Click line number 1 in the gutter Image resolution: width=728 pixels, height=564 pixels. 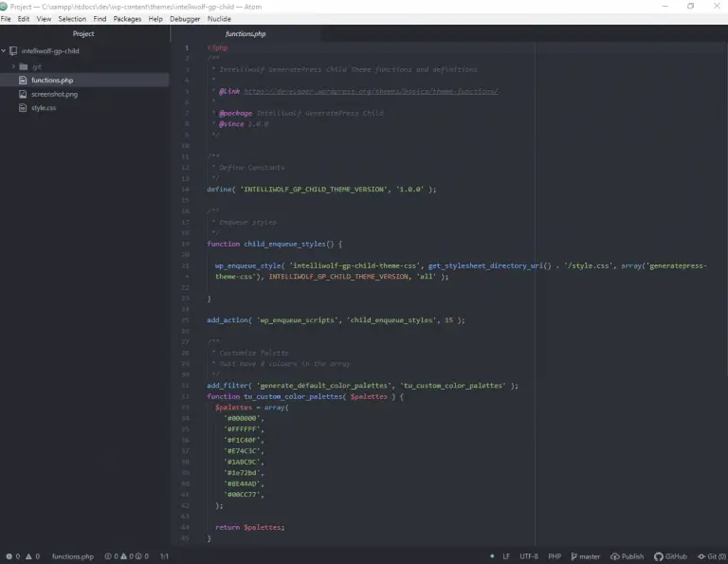[x=187, y=47]
